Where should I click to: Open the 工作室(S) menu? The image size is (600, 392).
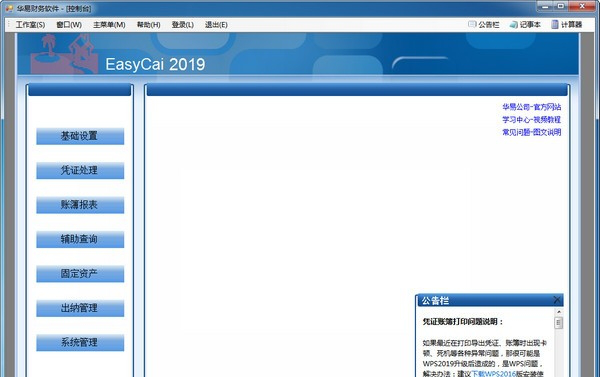(30, 25)
